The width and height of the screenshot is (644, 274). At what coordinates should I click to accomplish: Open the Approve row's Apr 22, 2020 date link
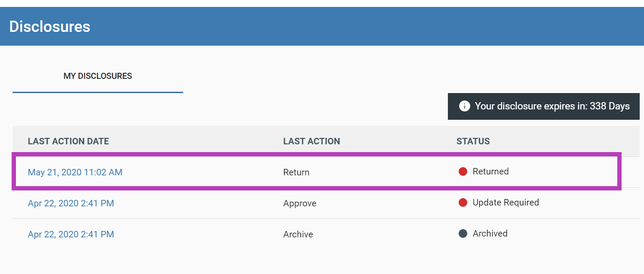point(71,203)
